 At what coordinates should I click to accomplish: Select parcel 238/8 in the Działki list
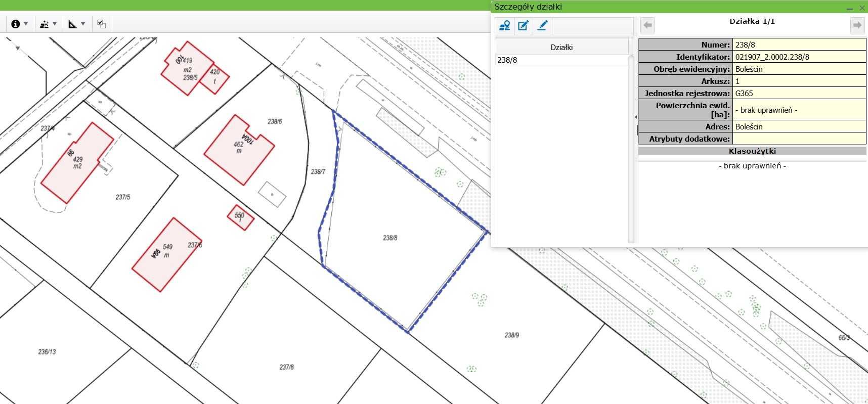561,60
